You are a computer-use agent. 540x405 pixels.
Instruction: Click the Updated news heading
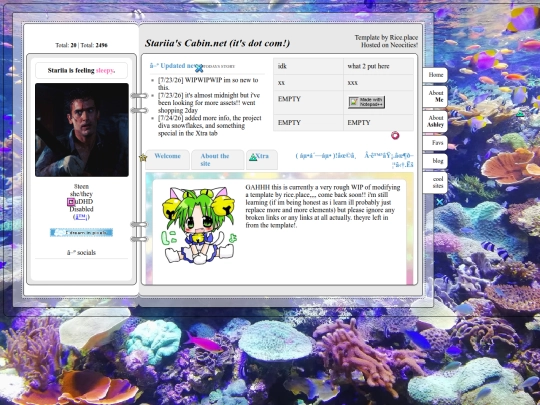177,66
